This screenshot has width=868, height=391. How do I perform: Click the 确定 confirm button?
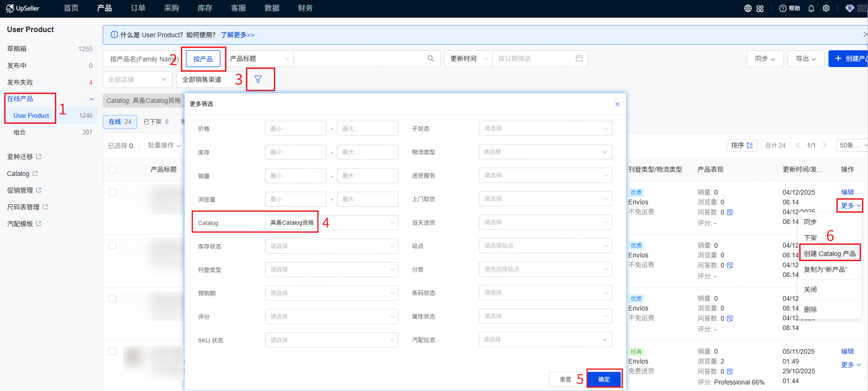(x=604, y=379)
